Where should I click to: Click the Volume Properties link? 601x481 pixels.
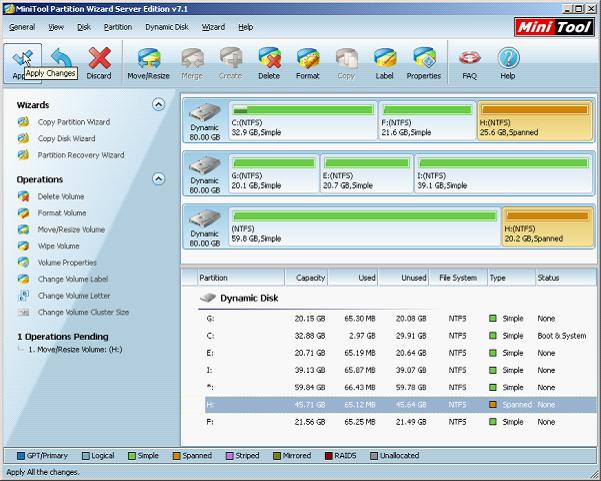pos(67,263)
